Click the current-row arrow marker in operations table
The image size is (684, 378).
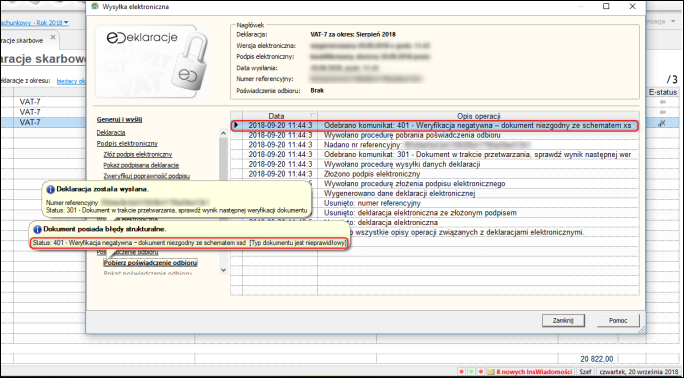click(x=236, y=126)
